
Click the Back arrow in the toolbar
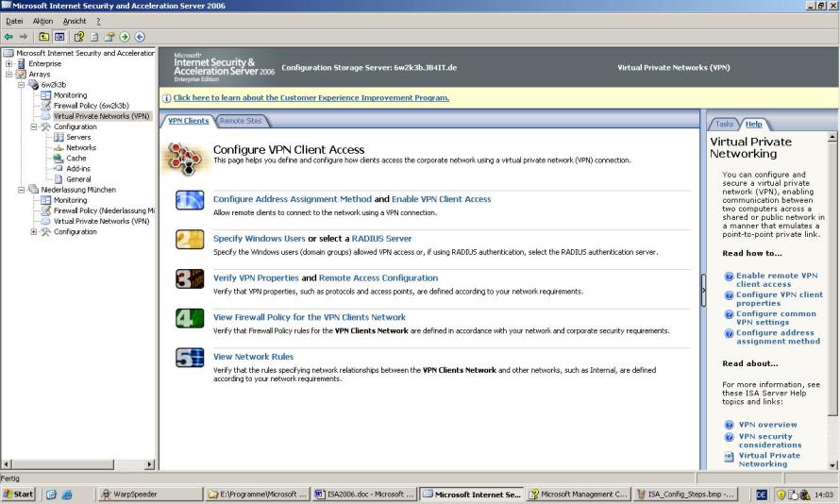[8, 37]
